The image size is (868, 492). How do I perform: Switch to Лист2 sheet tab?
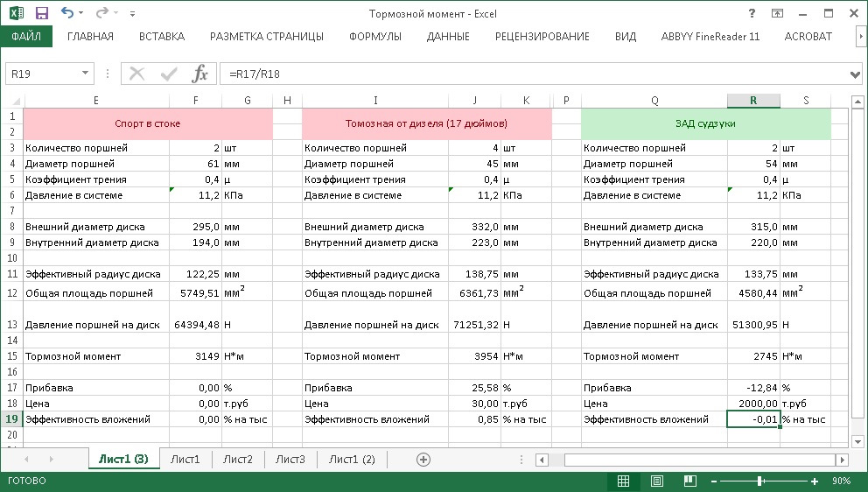(x=237, y=459)
